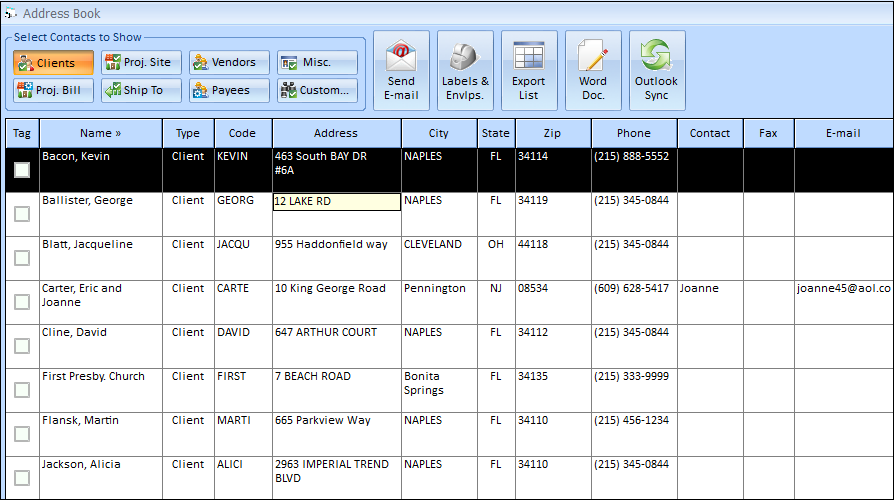Click phone number (215) 888-5552
Image resolution: width=894 pixels, height=500 pixels.
(x=632, y=156)
